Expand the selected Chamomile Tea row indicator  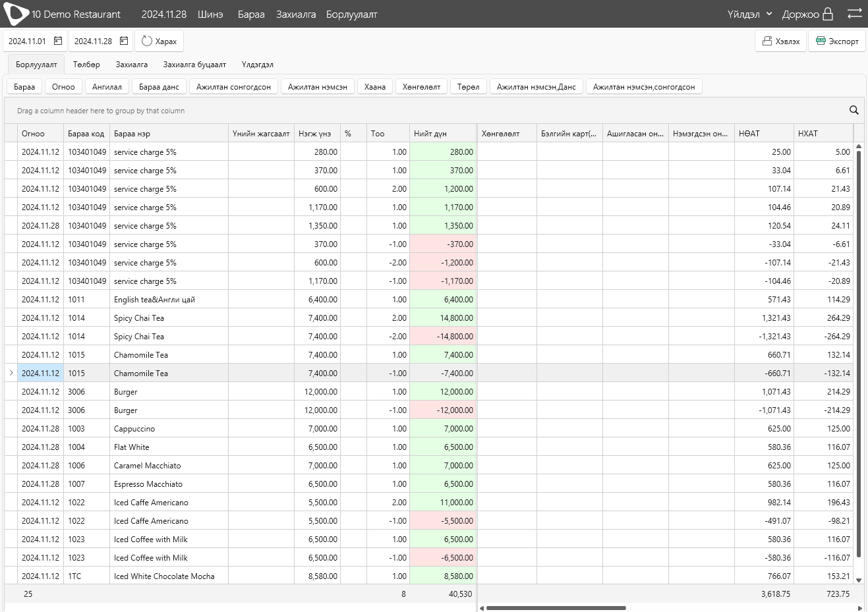click(x=11, y=373)
